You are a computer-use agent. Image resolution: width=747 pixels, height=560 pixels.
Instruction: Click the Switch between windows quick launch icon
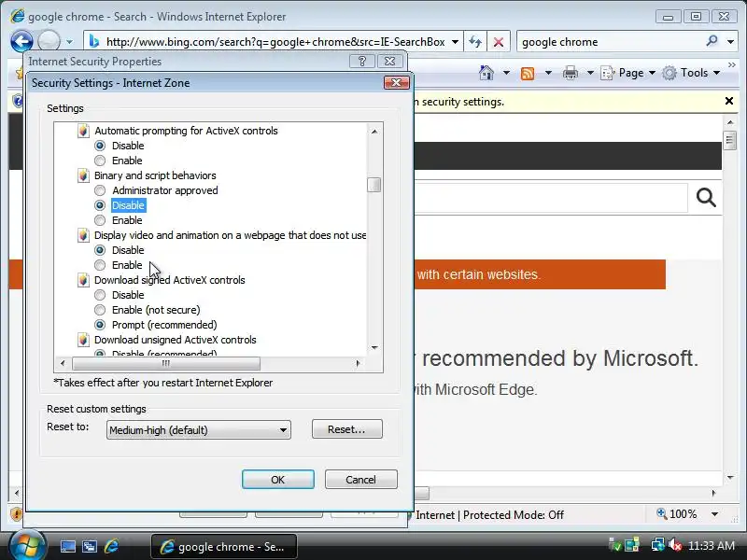[90, 547]
